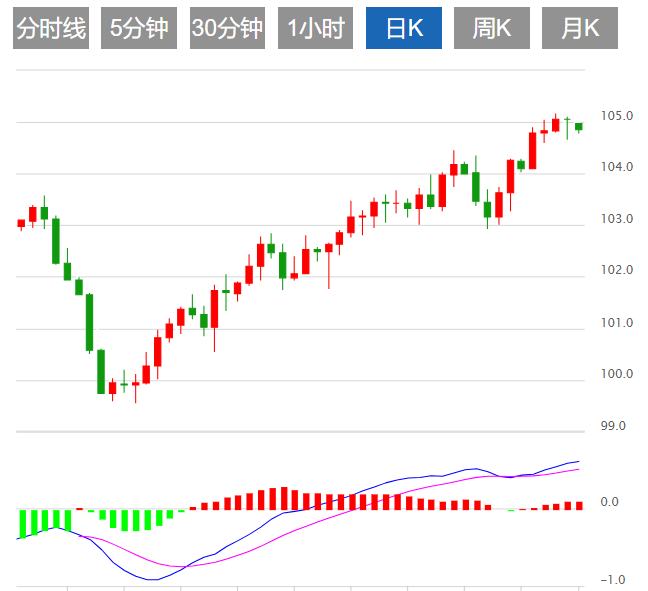Click the 100.0 price axis label
The height and width of the screenshot is (591, 648).
click(x=617, y=374)
